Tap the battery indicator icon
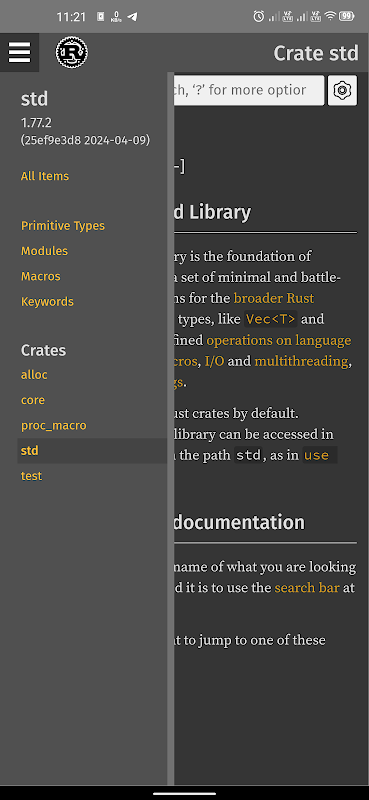 pyautogui.click(x=346, y=16)
